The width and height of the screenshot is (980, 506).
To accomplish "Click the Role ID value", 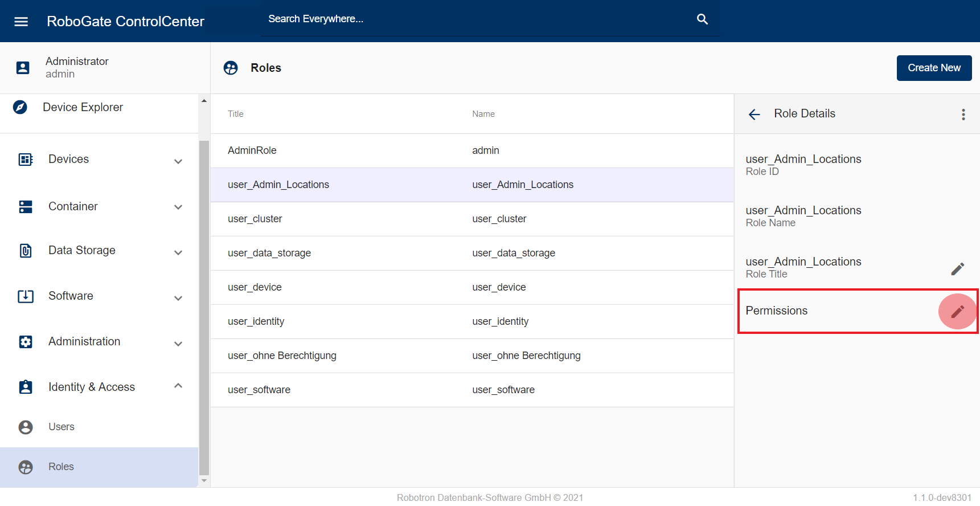I will 803,159.
